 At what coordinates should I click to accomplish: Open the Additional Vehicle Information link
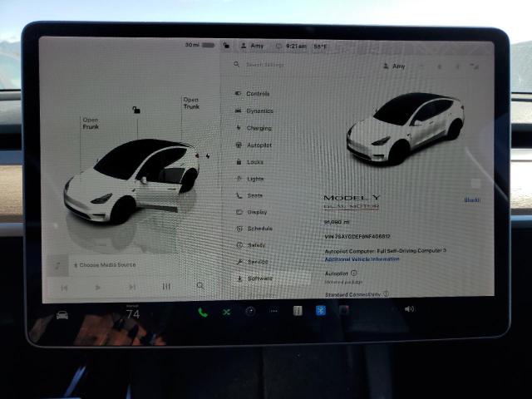pos(362,259)
